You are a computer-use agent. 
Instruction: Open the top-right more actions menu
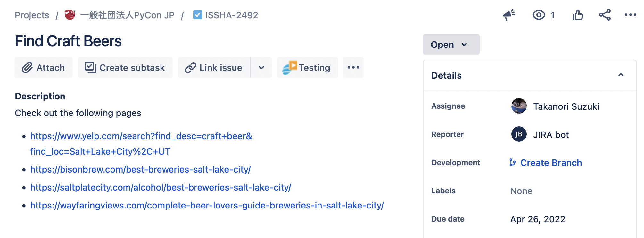click(x=630, y=15)
